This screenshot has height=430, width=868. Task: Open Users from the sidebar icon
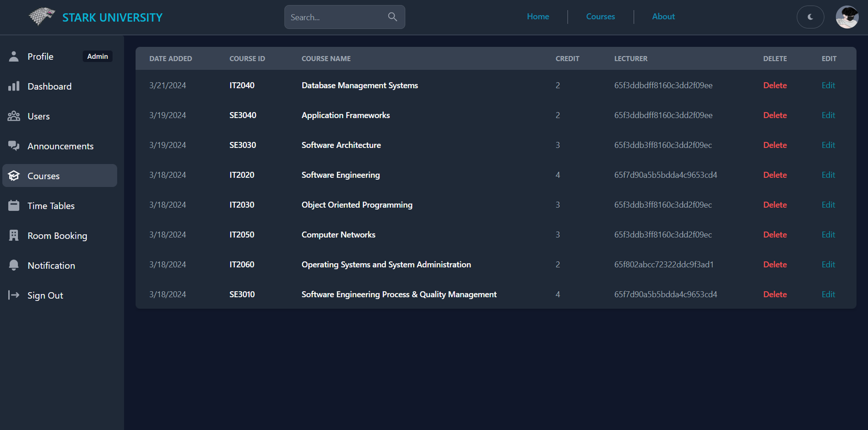pos(14,116)
